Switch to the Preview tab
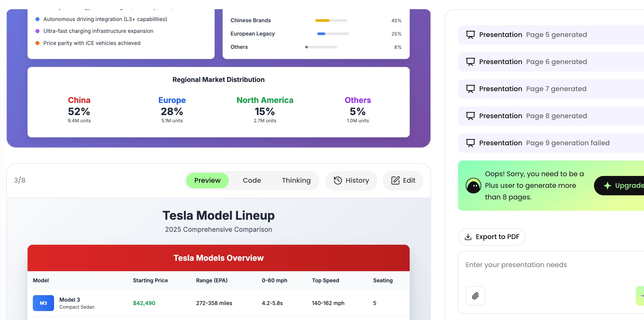Viewport: 644px width, 320px height. 207,180
